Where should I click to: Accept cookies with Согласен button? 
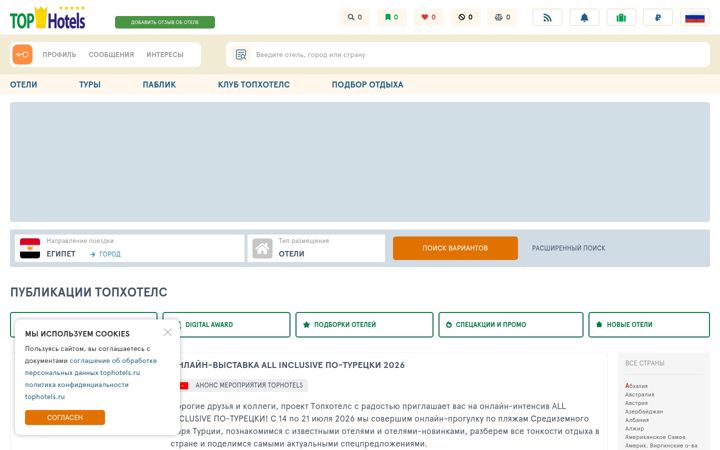(65, 417)
